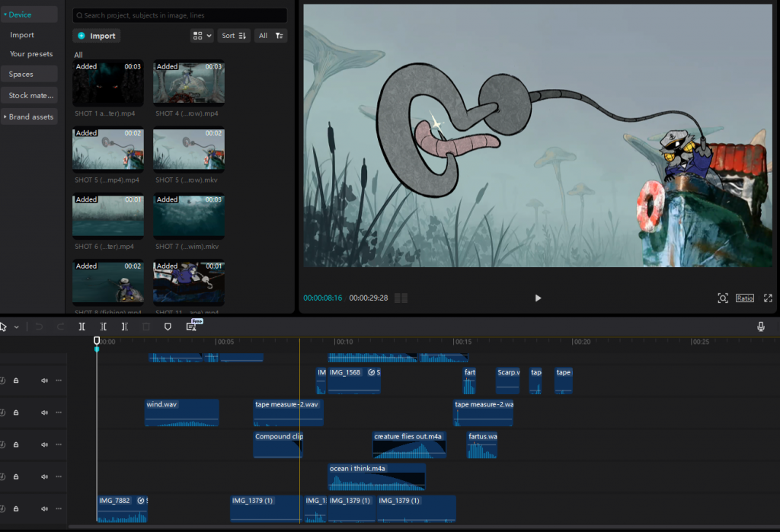
Task: Lock the IMG_7882 track
Action: pos(16,508)
